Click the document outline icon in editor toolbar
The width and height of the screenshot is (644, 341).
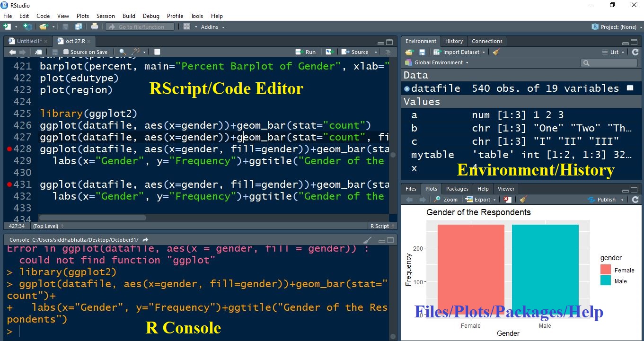(388, 52)
